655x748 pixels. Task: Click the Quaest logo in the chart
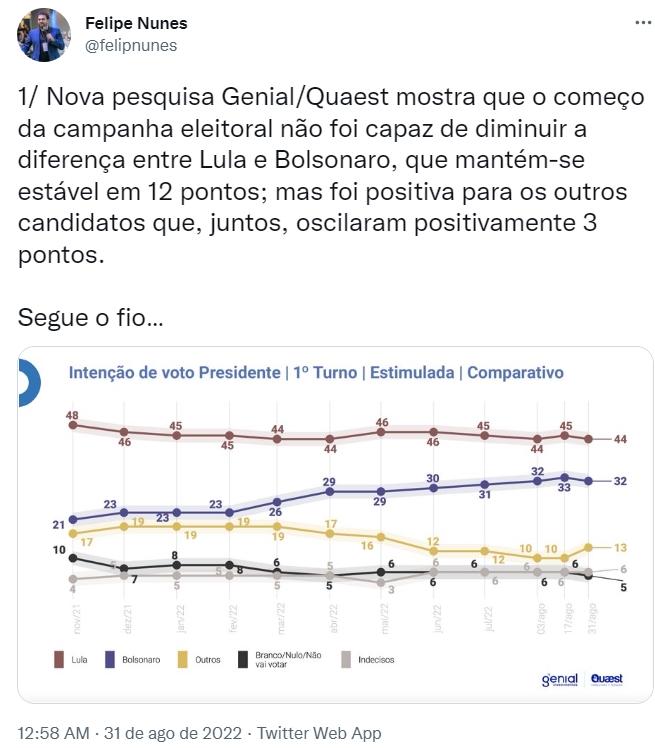coord(606,679)
